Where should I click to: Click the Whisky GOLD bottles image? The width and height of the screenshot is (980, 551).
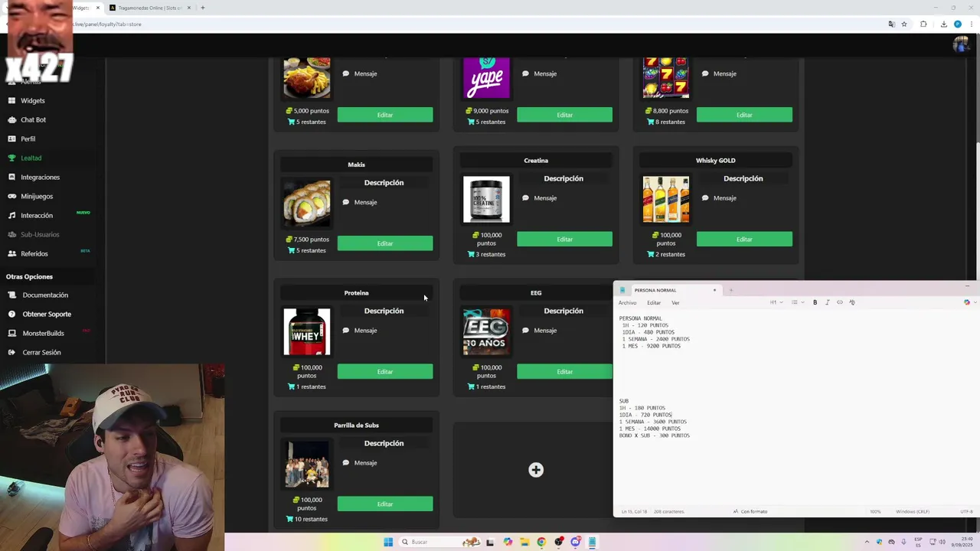point(666,199)
